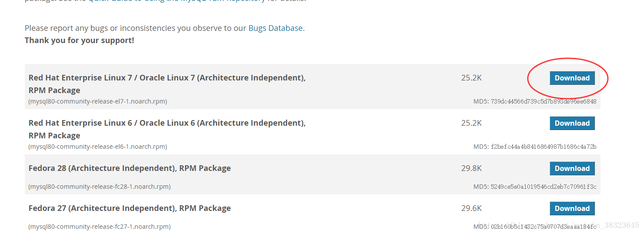
Task: Click the 25.2K size in Linux 7 row
Action: click(471, 78)
